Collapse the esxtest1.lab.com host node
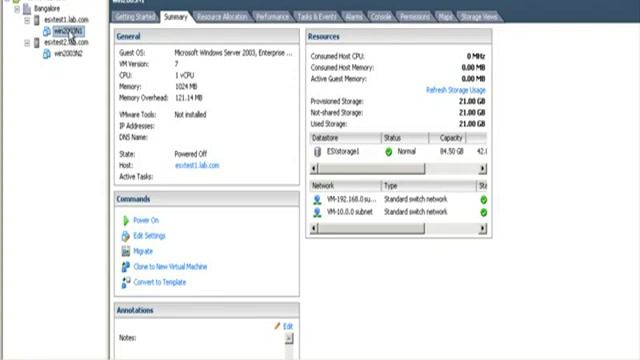Screen dimensions: 640x360 (x=27, y=20)
